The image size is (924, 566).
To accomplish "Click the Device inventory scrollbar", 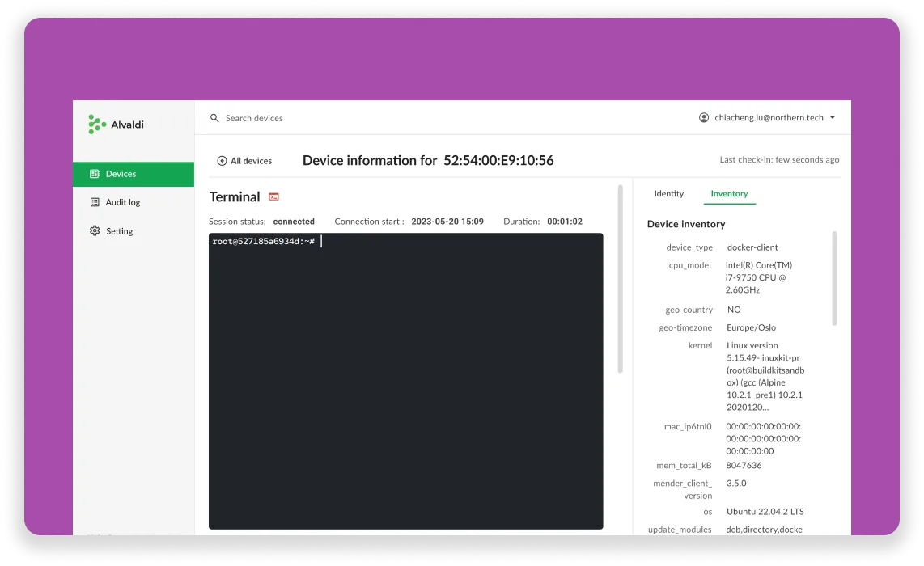I will (834, 278).
